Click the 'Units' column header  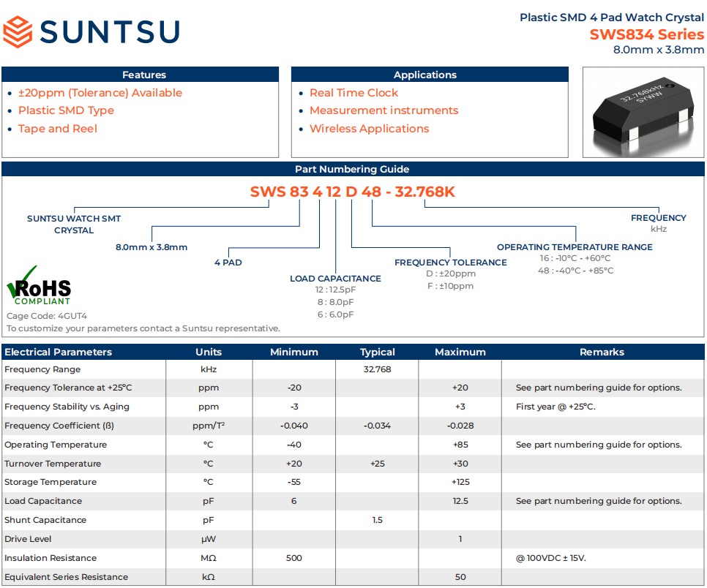point(209,352)
